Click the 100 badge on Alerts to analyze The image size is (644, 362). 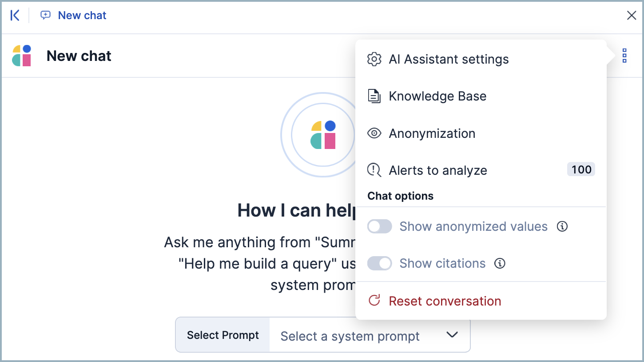point(581,169)
